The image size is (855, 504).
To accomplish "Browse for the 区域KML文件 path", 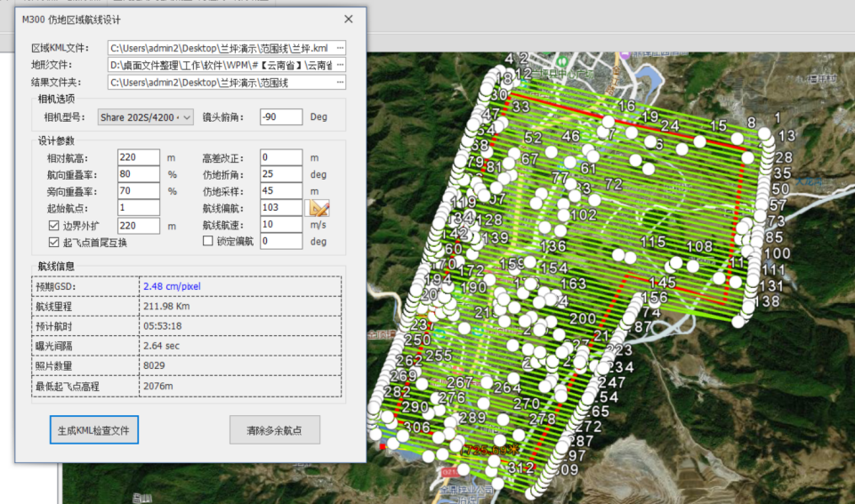I will click(x=340, y=47).
